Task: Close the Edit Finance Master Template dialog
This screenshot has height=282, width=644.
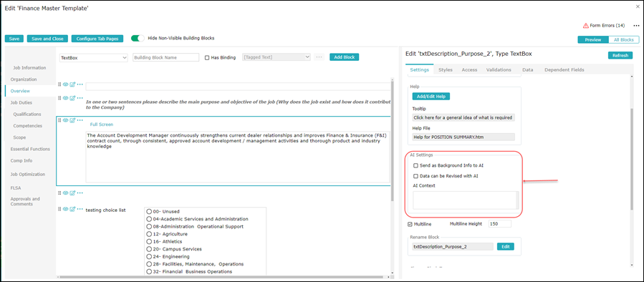Action: pyautogui.click(x=638, y=6)
